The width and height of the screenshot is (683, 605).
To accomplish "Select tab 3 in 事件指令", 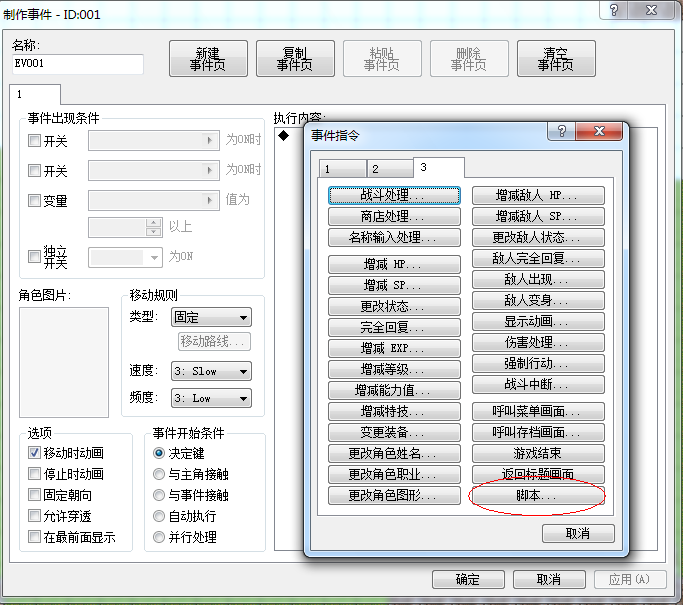I will pyautogui.click(x=439, y=167).
